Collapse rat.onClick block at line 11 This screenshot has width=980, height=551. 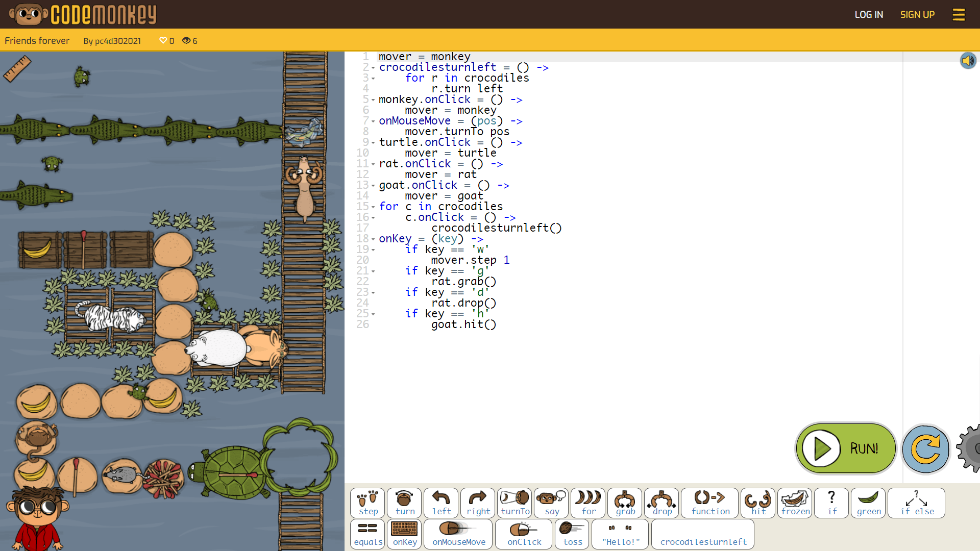(x=373, y=164)
